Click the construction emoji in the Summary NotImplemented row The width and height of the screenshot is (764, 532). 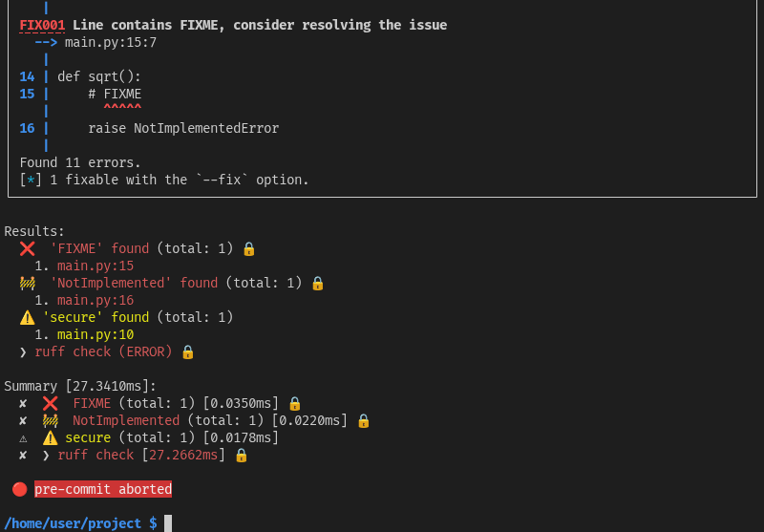tap(51, 420)
